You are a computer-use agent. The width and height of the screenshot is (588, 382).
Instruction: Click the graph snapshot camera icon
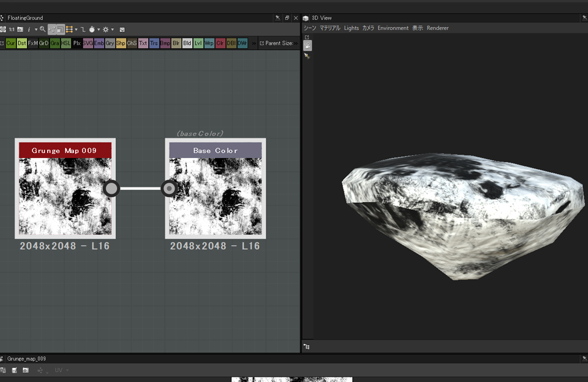pos(20,29)
